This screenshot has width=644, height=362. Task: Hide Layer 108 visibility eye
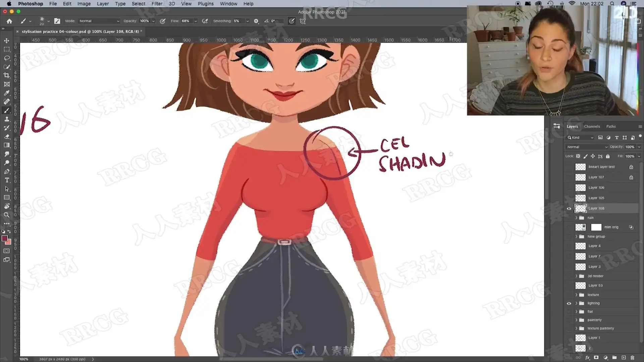tap(569, 208)
